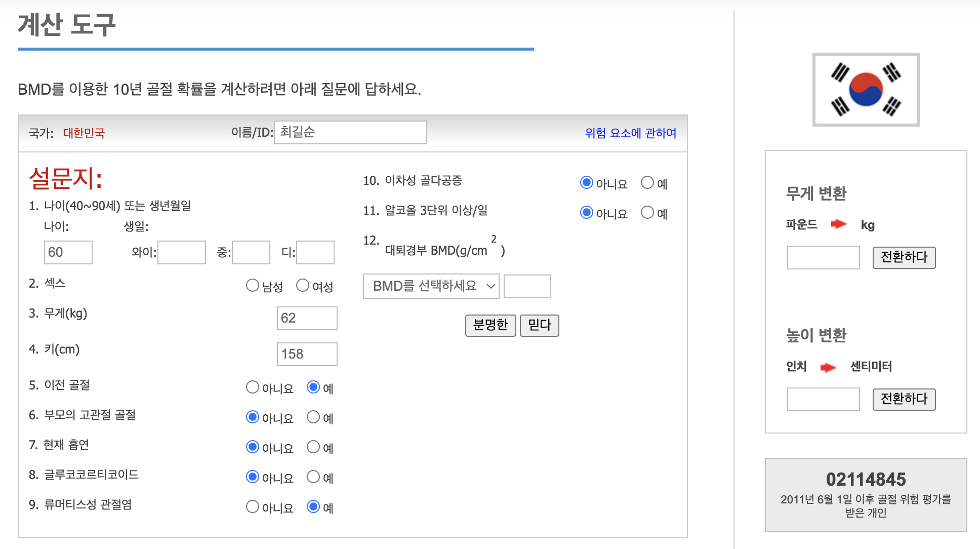The width and height of the screenshot is (980, 549).
Task: Click the 전환하다 button under 무게 변환
Action: (904, 257)
